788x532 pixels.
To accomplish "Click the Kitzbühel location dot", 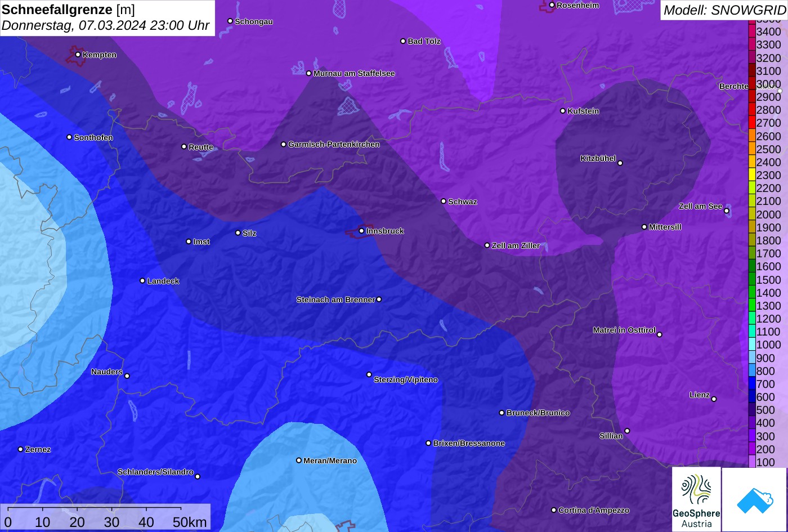I will click(x=620, y=163).
